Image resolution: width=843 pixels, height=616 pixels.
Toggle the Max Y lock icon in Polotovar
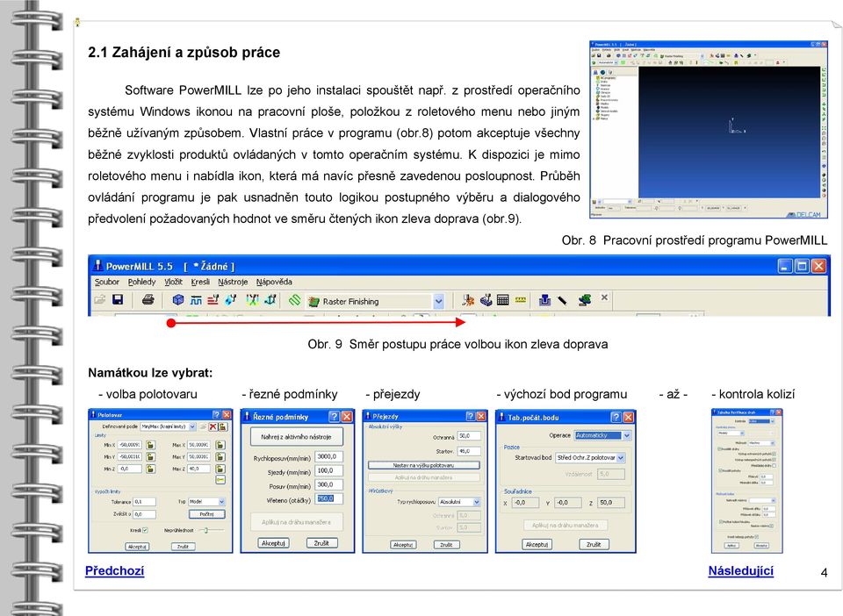[x=220, y=456]
